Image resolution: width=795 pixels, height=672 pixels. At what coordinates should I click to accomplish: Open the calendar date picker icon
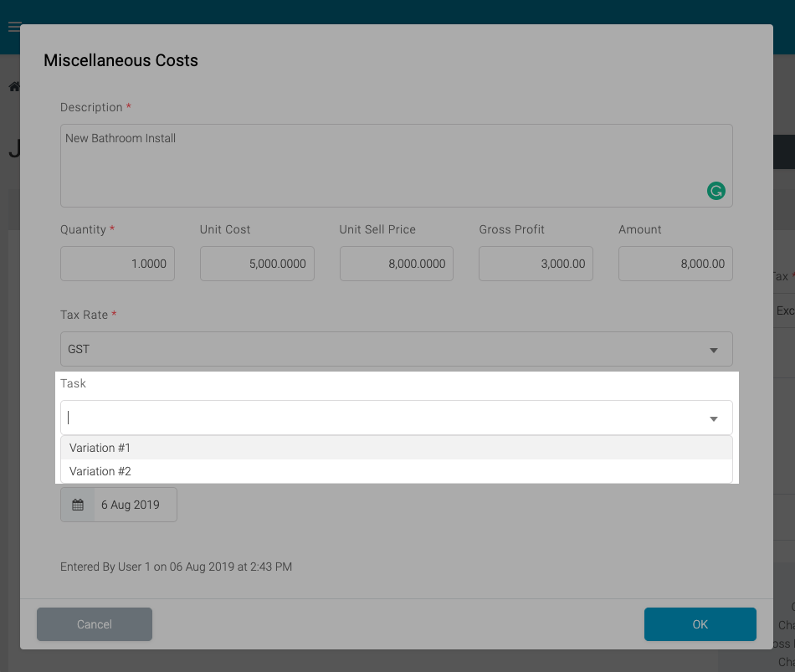tap(78, 505)
